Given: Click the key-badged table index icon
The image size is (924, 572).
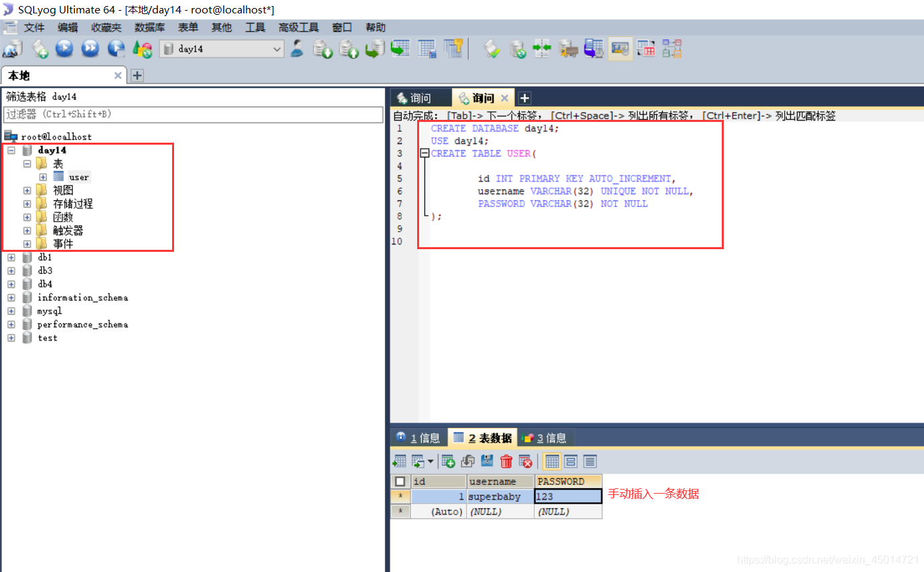Looking at the screenshot, I should click(x=453, y=48).
